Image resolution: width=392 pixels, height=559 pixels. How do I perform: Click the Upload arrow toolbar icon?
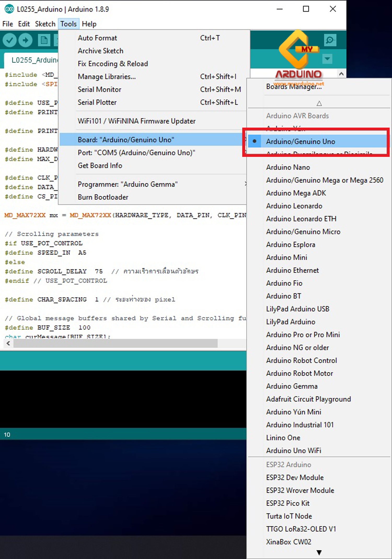25,40
